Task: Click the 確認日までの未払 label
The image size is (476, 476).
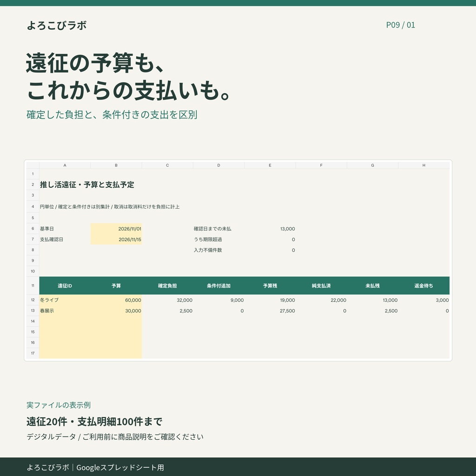Action: [x=212, y=229]
